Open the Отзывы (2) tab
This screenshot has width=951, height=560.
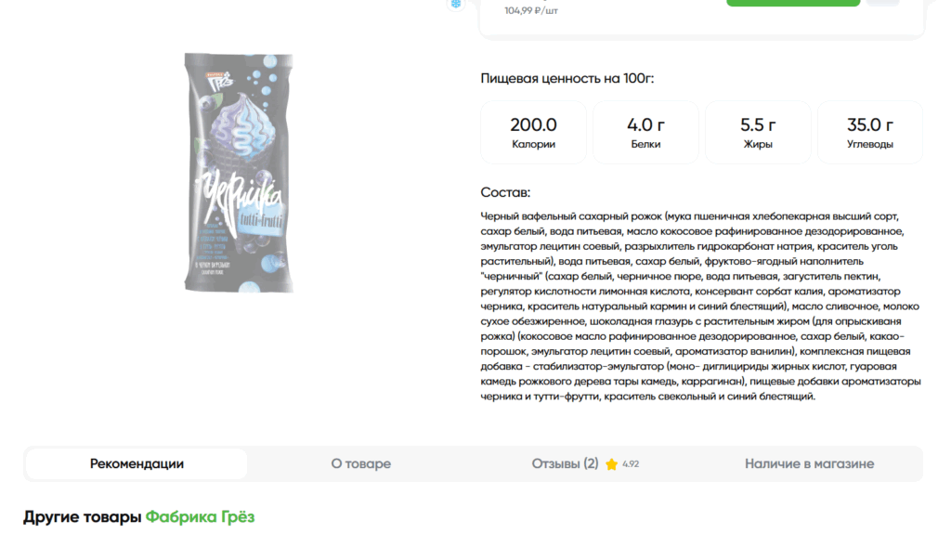coord(565,463)
